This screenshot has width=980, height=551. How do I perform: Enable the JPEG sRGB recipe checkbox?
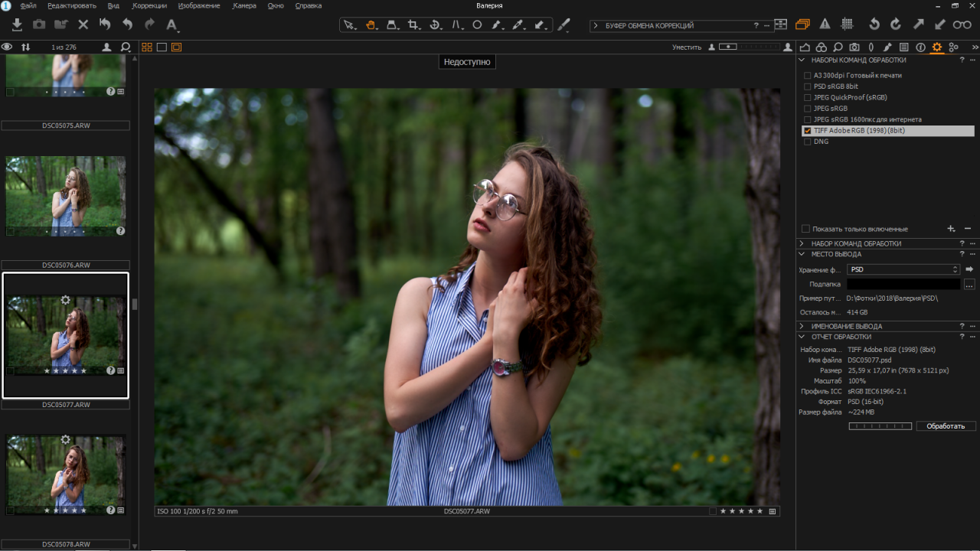tap(807, 109)
